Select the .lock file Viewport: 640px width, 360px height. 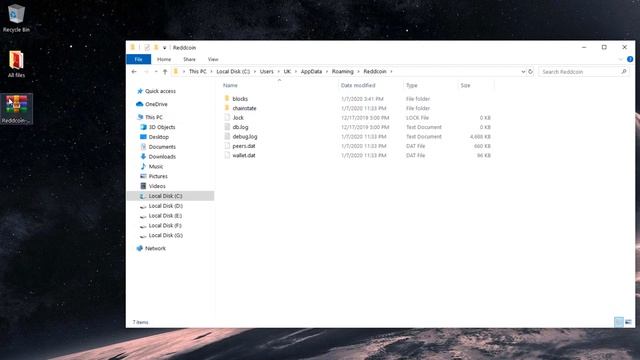(x=238, y=118)
